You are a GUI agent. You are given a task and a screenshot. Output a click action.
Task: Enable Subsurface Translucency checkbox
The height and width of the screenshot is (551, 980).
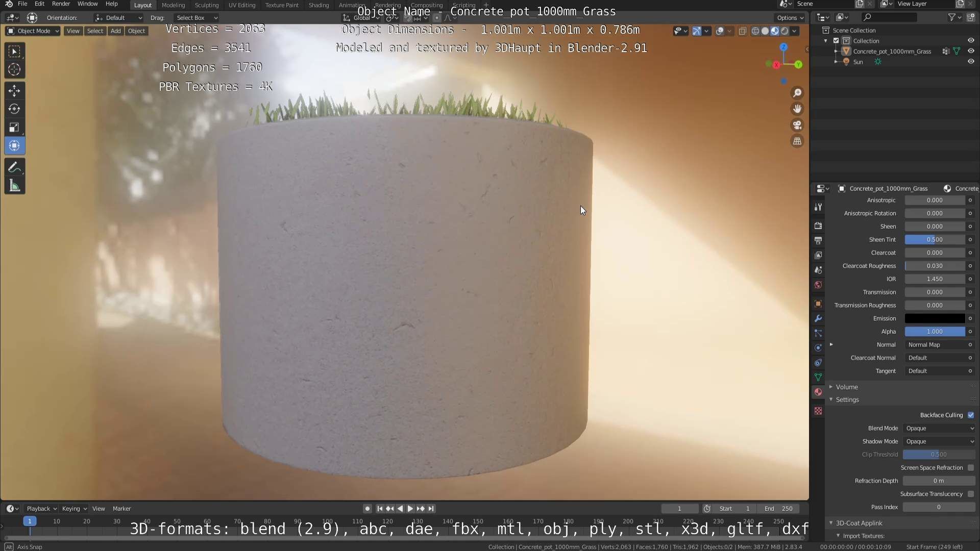point(971,494)
